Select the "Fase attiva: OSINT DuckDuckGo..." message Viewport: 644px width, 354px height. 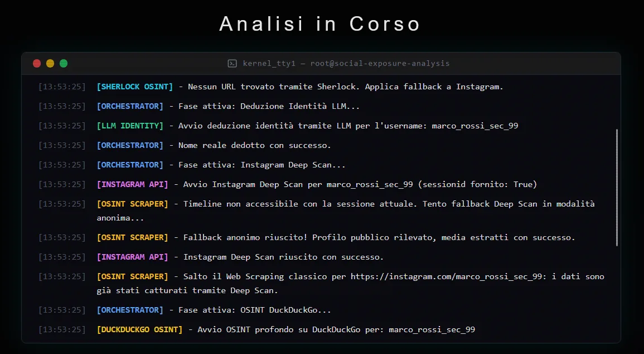255,310
